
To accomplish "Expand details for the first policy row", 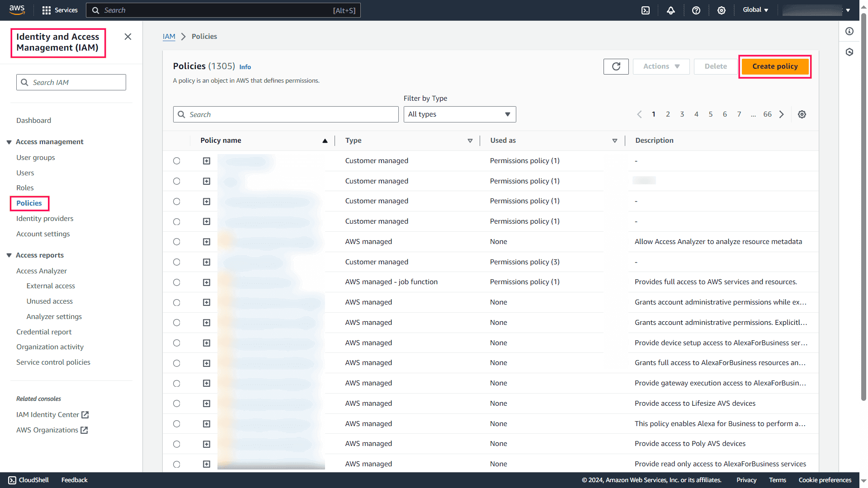I will (x=207, y=161).
